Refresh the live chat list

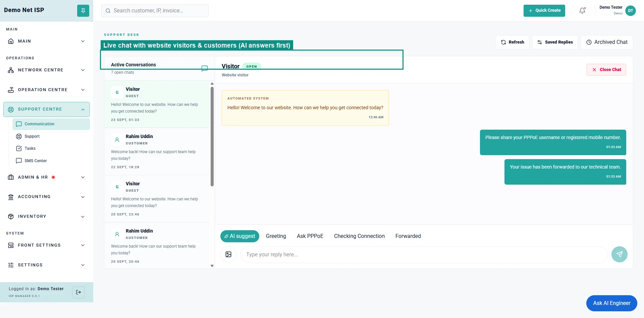pyautogui.click(x=512, y=42)
